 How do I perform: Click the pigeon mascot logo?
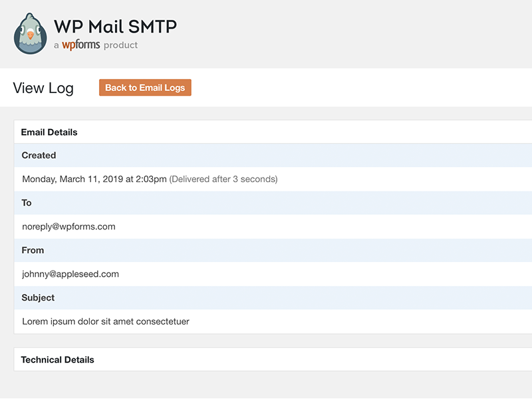tap(31, 33)
